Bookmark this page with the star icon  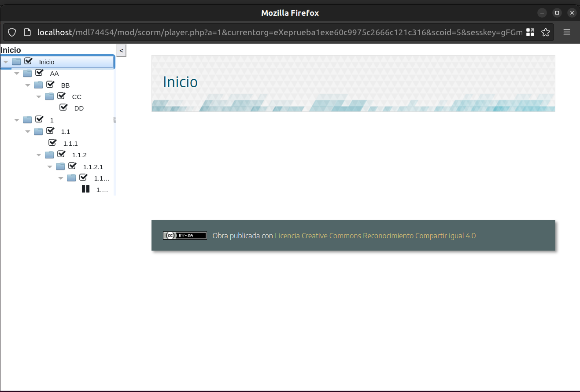pos(546,32)
